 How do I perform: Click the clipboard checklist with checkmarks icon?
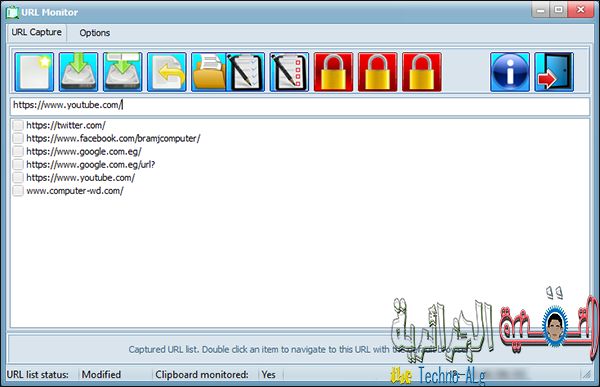(x=245, y=72)
